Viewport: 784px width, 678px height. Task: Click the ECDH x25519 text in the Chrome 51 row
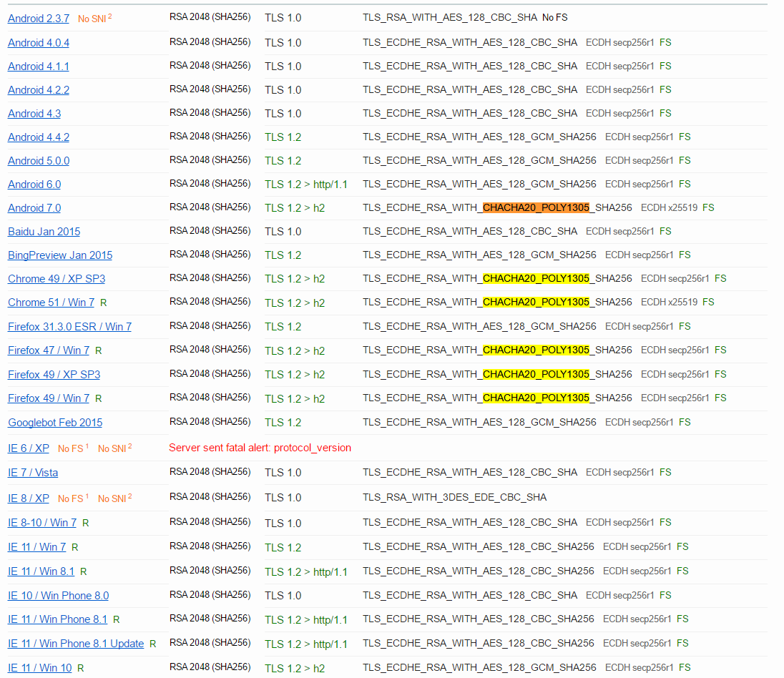pos(669,302)
